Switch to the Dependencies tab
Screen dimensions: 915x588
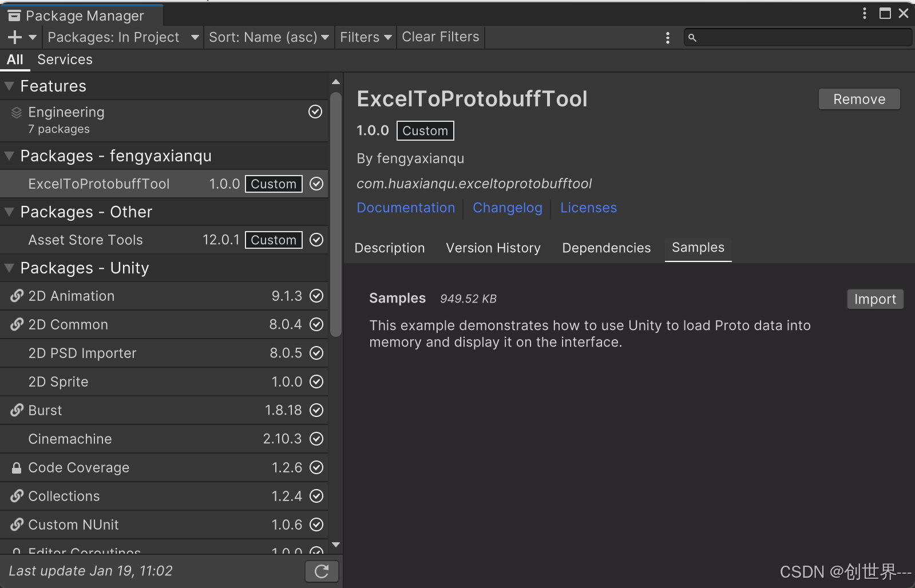click(x=607, y=248)
